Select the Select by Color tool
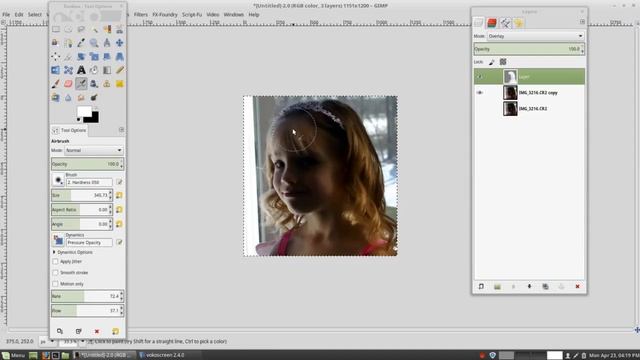This screenshot has height=360, width=640. click(x=107, y=29)
